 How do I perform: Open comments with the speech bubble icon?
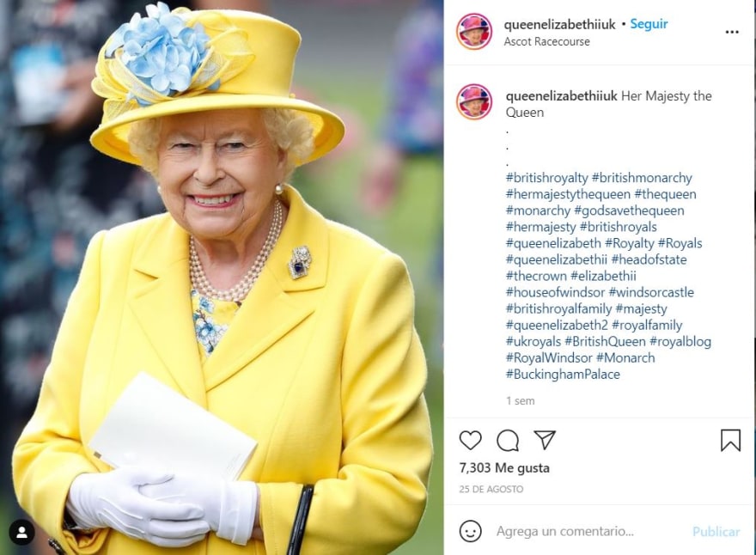[x=508, y=440]
